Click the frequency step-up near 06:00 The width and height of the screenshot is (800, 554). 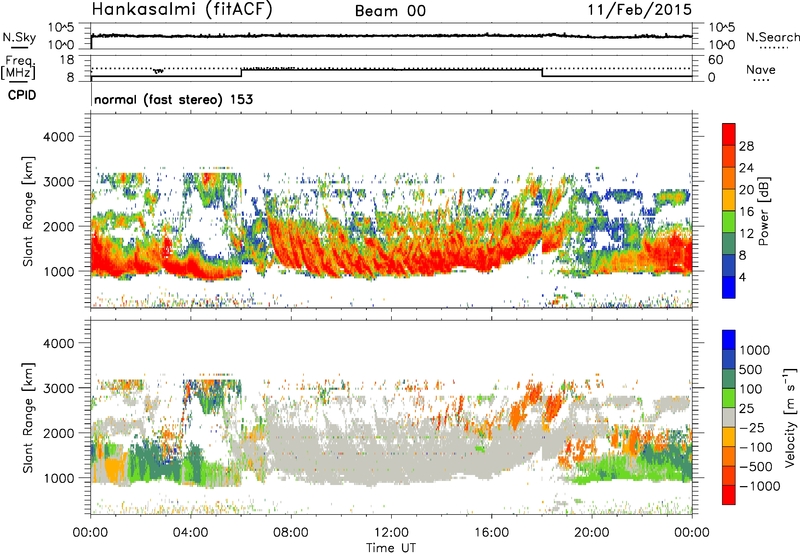(241, 72)
